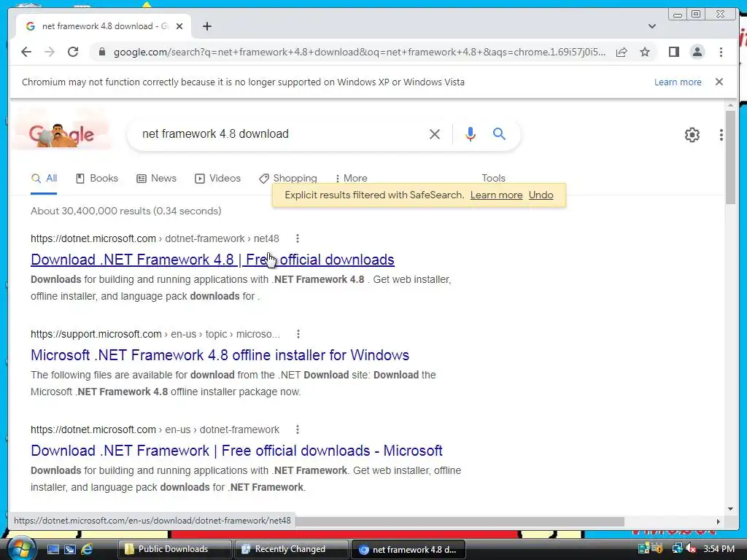This screenshot has height=560, width=747.
Task: Close the net framework 4.8 download tab
Action: click(x=179, y=26)
